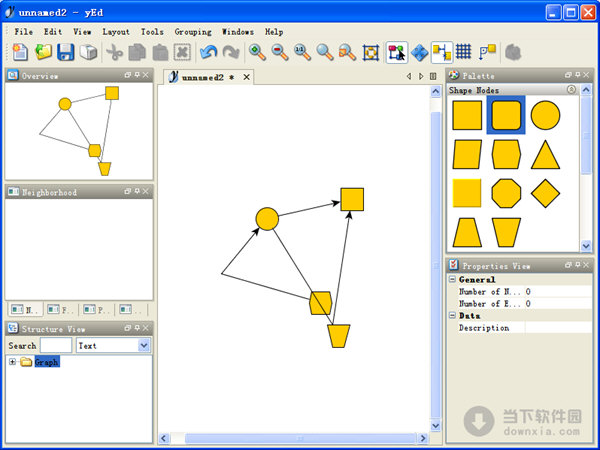Select the Graph item in the Structure View

[x=47, y=362]
